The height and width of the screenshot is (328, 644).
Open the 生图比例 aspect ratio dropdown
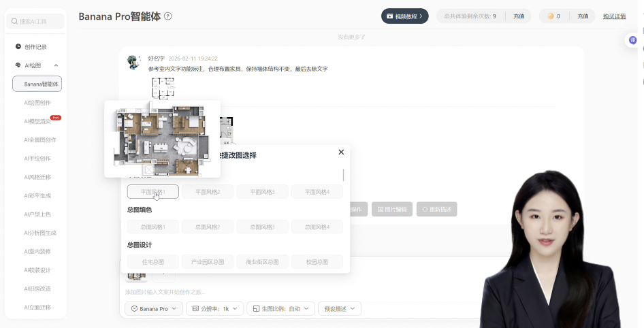coord(280,309)
